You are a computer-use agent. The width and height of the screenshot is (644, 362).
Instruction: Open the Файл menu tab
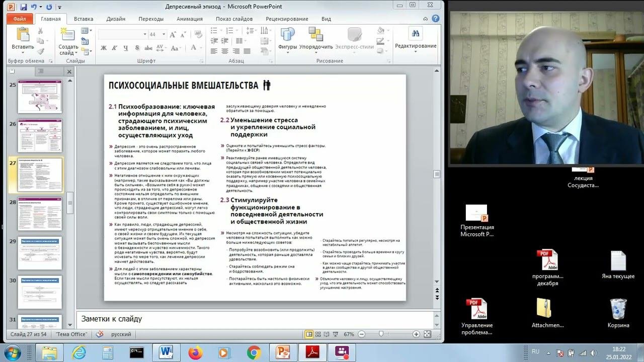[x=20, y=19]
